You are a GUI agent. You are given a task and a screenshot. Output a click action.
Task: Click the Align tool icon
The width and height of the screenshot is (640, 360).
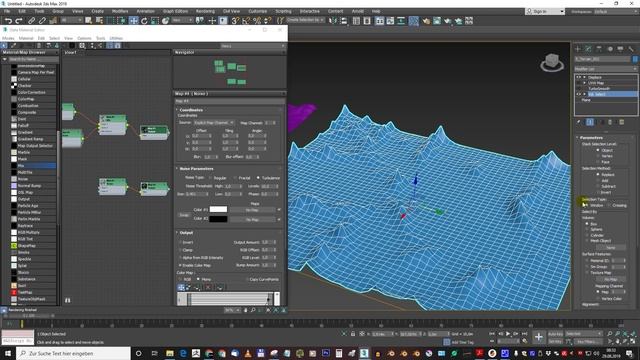point(343,20)
